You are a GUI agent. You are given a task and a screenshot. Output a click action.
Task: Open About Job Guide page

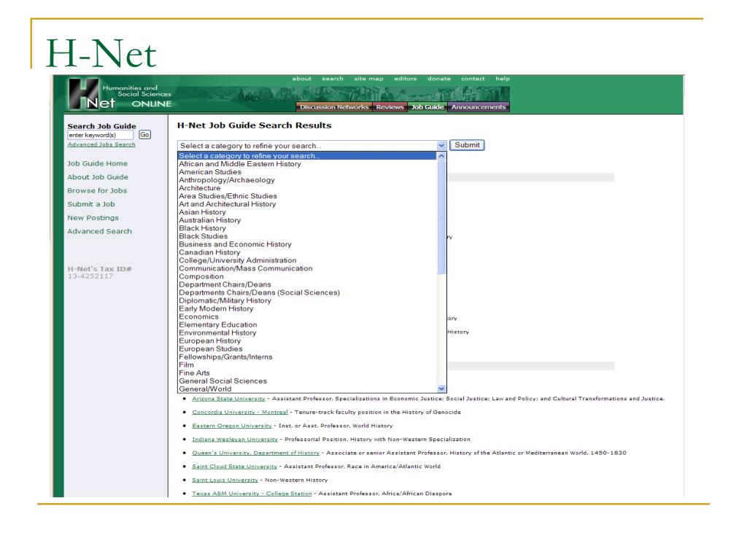click(x=98, y=176)
